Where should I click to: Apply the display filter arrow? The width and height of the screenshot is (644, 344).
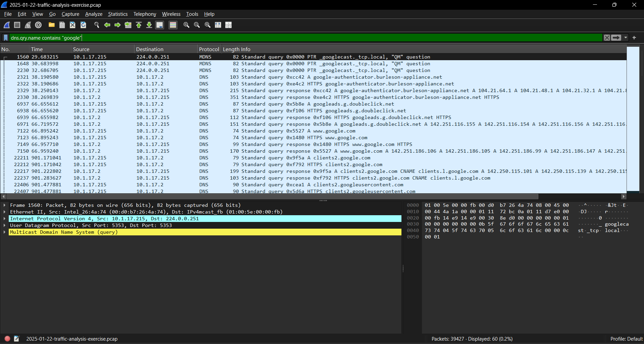(x=616, y=38)
